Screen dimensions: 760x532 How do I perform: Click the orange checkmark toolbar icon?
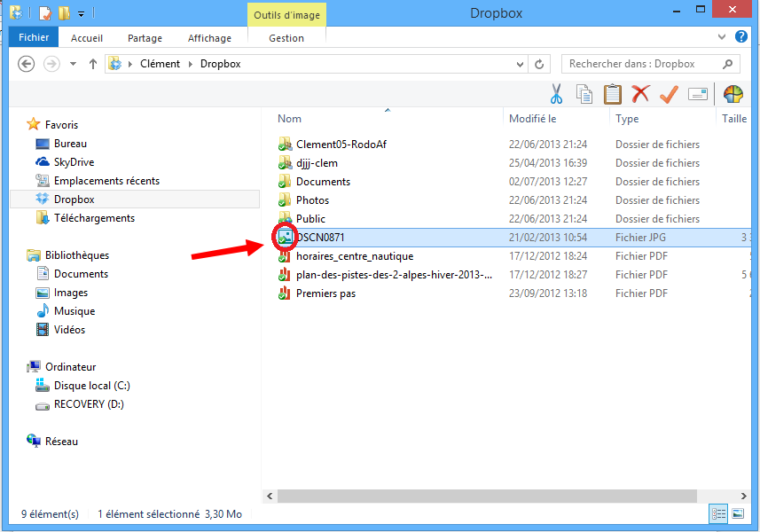pyautogui.click(x=669, y=94)
